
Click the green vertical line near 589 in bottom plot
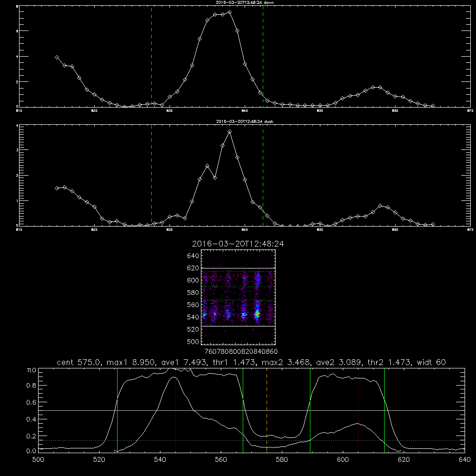pyautogui.click(x=310, y=410)
